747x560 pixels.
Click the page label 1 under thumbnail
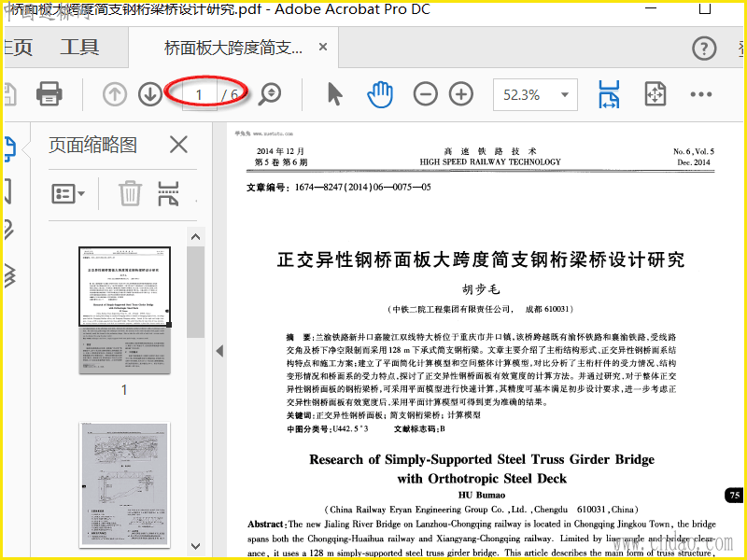tap(124, 390)
